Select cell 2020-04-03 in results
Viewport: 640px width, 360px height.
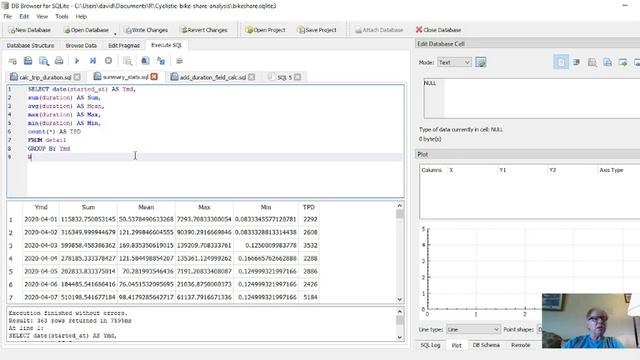click(x=41, y=245)
